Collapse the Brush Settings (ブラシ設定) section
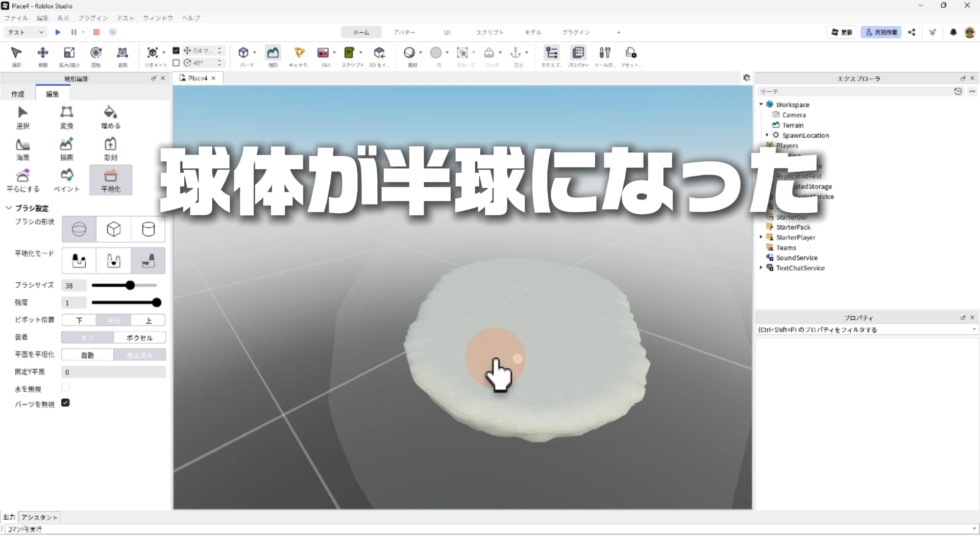Screen dimensions: 980x551 click(x=9, y=208)
